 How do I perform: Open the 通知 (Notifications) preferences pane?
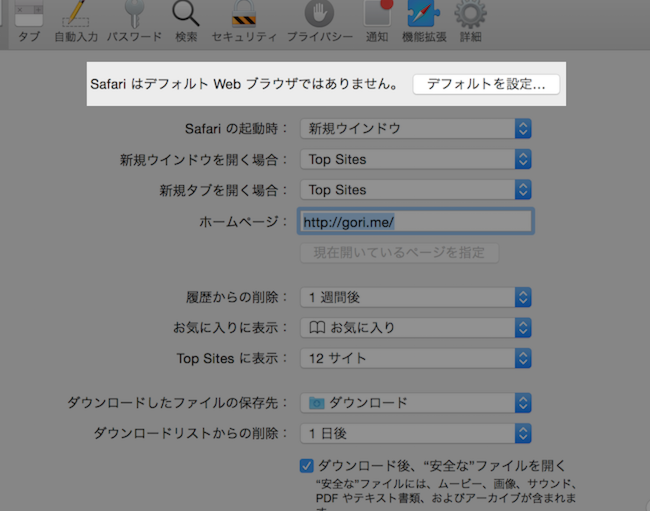[x=377, y=22]
